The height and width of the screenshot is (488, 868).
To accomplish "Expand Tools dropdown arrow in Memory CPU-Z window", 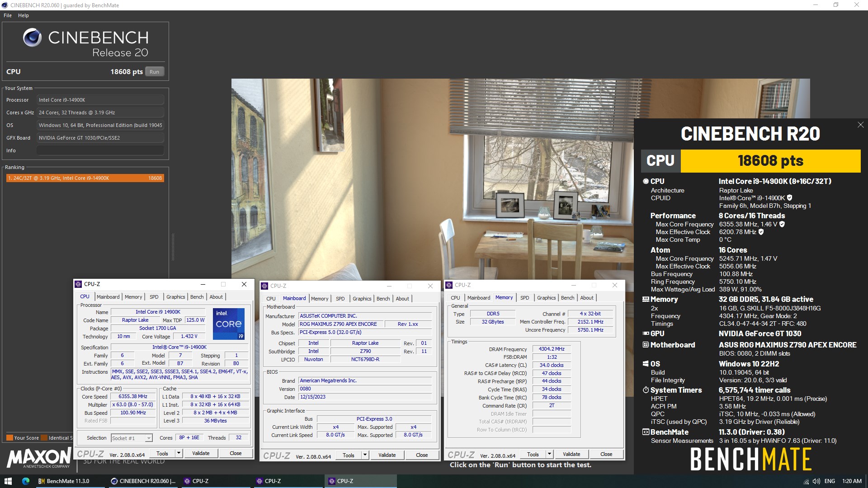I will pos(549,454).
